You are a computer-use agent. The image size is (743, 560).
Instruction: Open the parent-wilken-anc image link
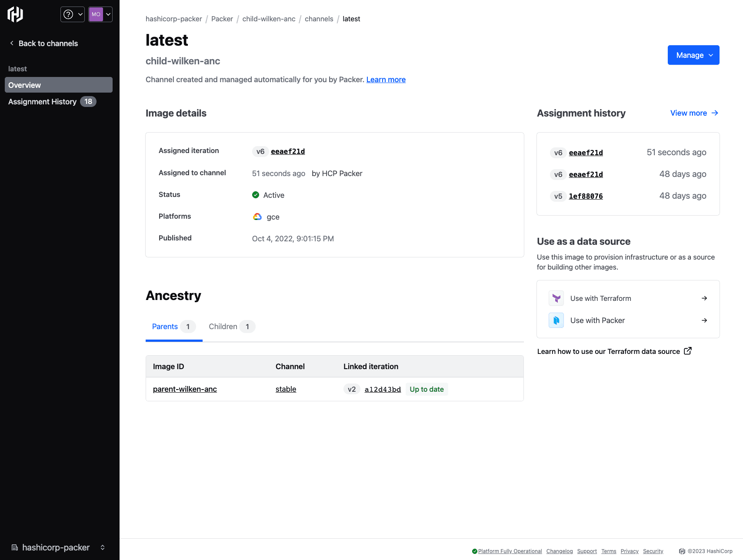(x=185, y=389)
